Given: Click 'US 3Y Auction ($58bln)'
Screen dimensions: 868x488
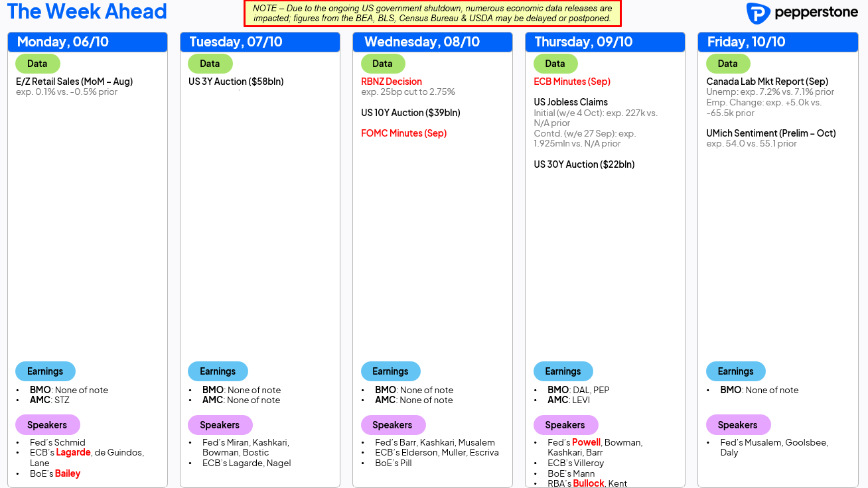Looking at the screenshot, I should [x=236, y=82].
